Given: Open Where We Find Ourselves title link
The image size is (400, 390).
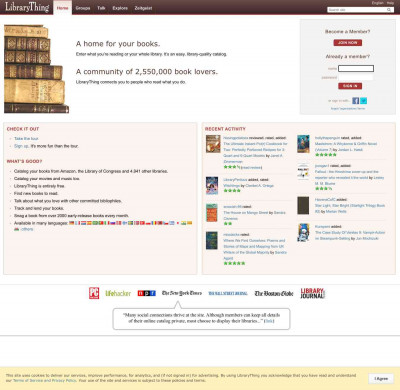Looking at the screenshot, I should tap(255, 246).
